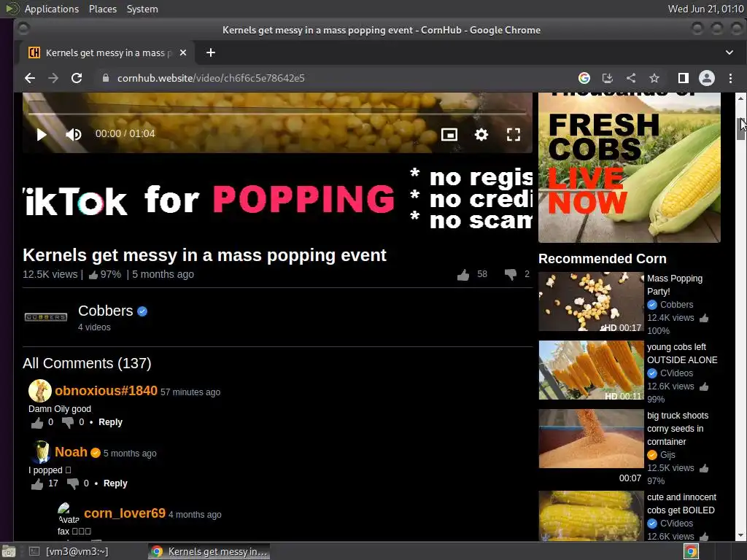This screenshot has height=560, width=747.
Task: Seek on the video progress bar
Action: pos(276,114)
